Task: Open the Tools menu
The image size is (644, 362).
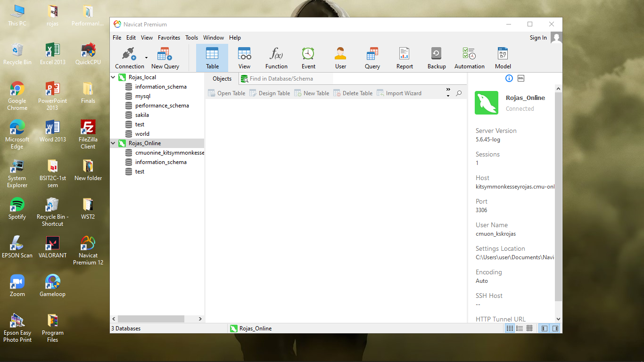Action: pyautogui.click(x=191, y=38)
